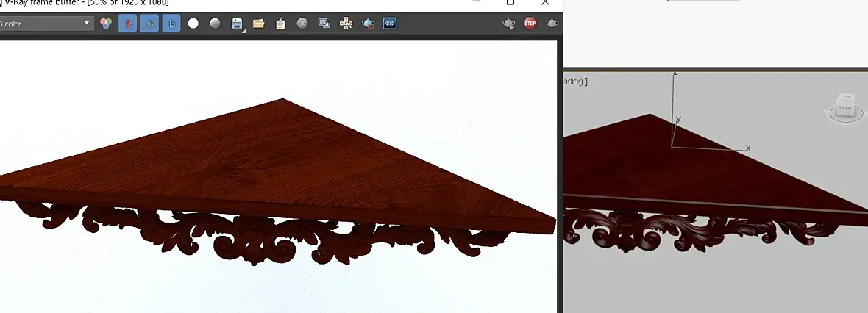Toggle the blue channel button
This screenshot has height=313, width=868.
click(171, 24)
